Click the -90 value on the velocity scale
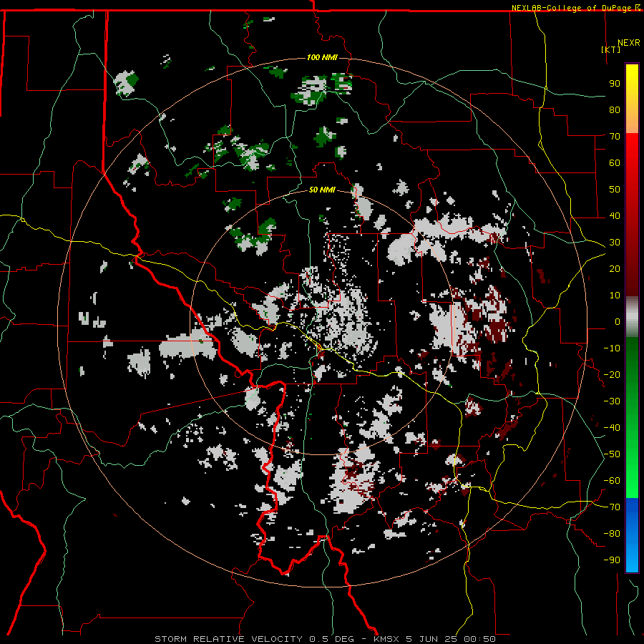 point(612,560)
